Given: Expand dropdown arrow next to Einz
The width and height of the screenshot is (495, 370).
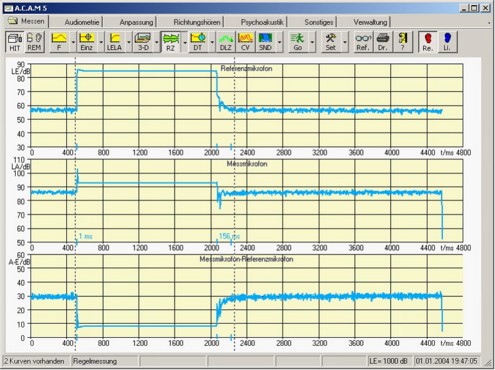Looking at the screenshot, I should click(x=101, y=42).
